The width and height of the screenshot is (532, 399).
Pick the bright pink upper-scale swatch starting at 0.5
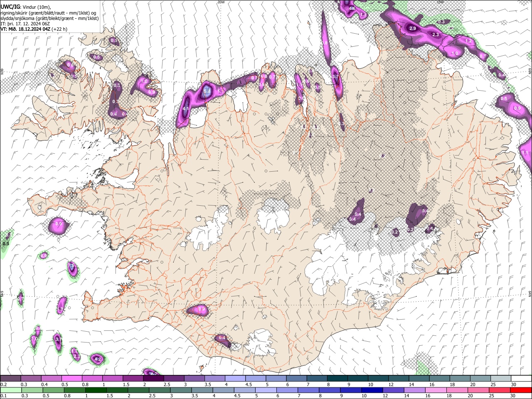tap(71, 379)
